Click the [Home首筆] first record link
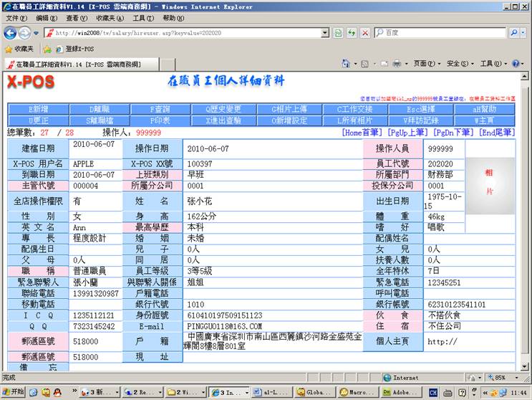Screen dimensions: 532x400 (362, 133)
